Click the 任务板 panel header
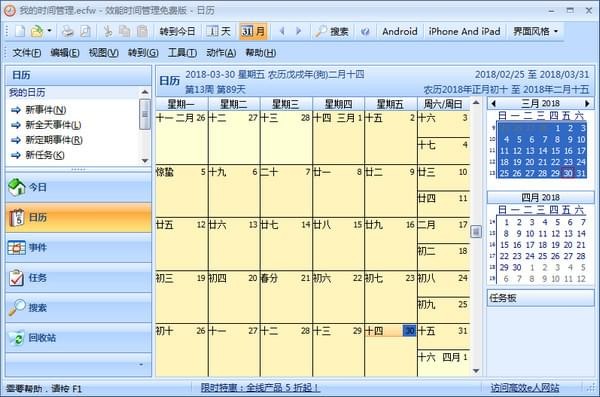600x397 pixels. pos(540,298)
